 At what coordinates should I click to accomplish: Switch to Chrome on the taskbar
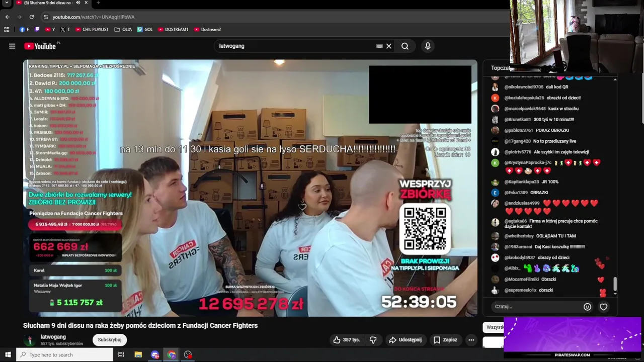click(x=172, y=355)
